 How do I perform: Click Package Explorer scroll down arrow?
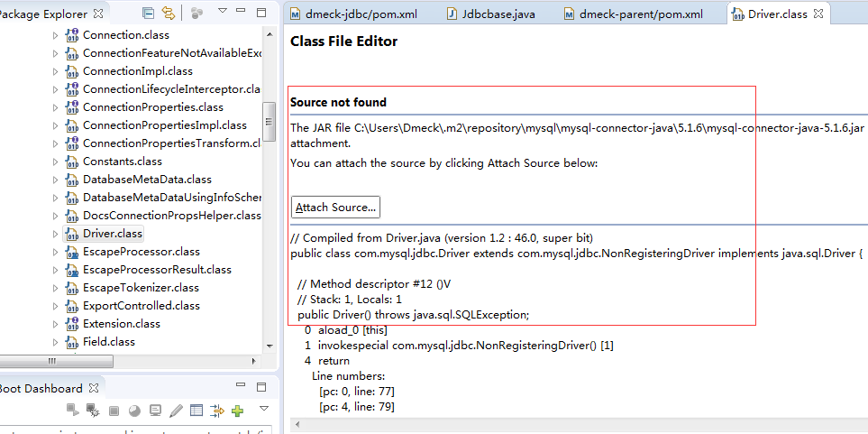(269, 345)
